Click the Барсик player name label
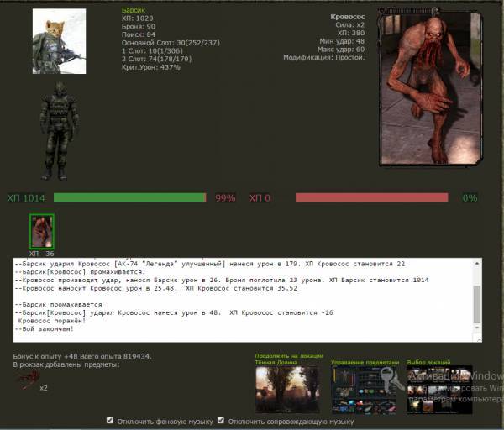The image size is (504, 430). click(x=134, y=12)
